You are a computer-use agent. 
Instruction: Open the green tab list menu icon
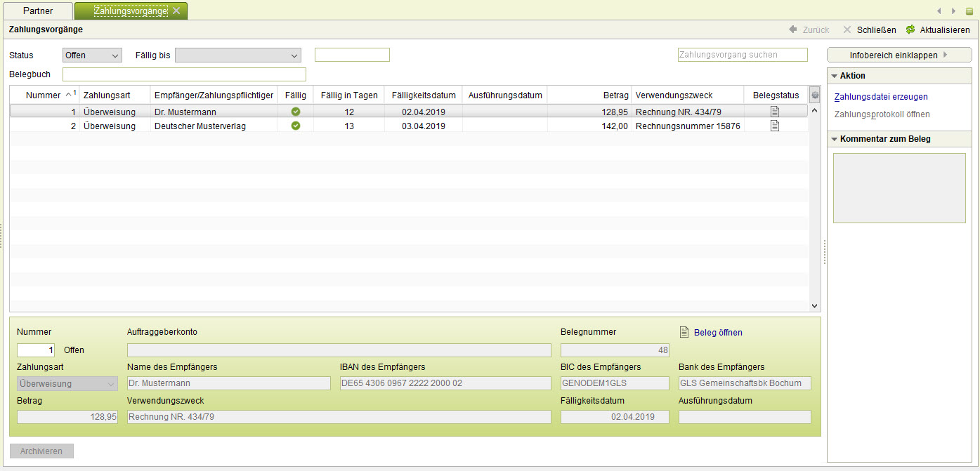click(x=969, y=11)
